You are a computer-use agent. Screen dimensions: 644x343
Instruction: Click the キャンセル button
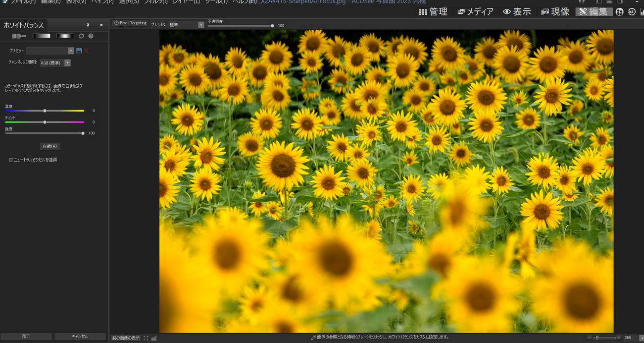tap(80, 337)
